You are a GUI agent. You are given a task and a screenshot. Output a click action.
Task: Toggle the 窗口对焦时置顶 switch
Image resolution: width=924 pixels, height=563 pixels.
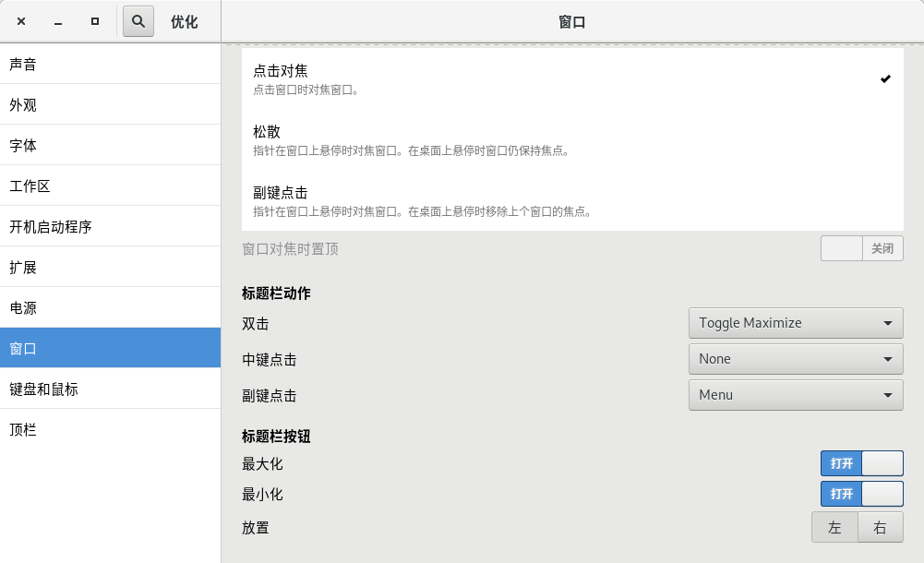(x=861, y=248)
